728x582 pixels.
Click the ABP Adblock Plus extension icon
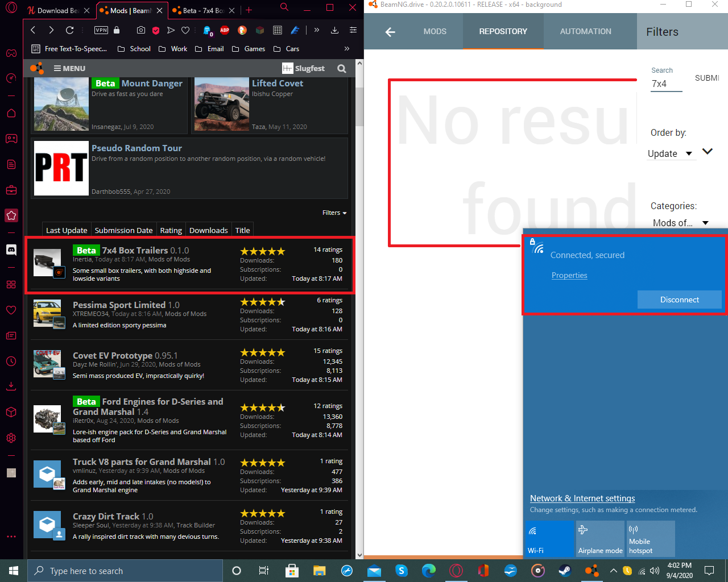pyautogui.click(x=225, y=30)
